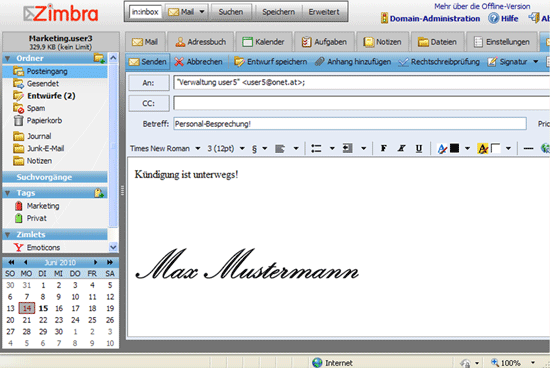
Task: Open the Signatur dropdown arrow
Action: (x=536, y=62)
